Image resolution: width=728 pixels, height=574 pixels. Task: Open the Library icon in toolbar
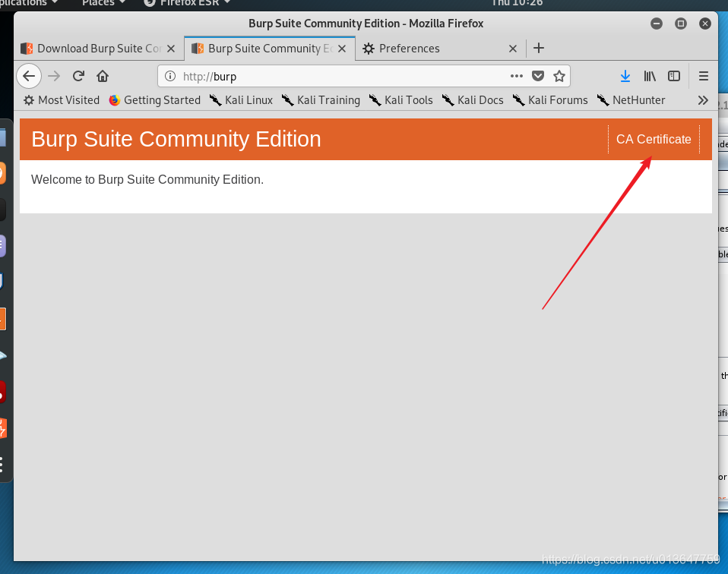click(650, 76)
